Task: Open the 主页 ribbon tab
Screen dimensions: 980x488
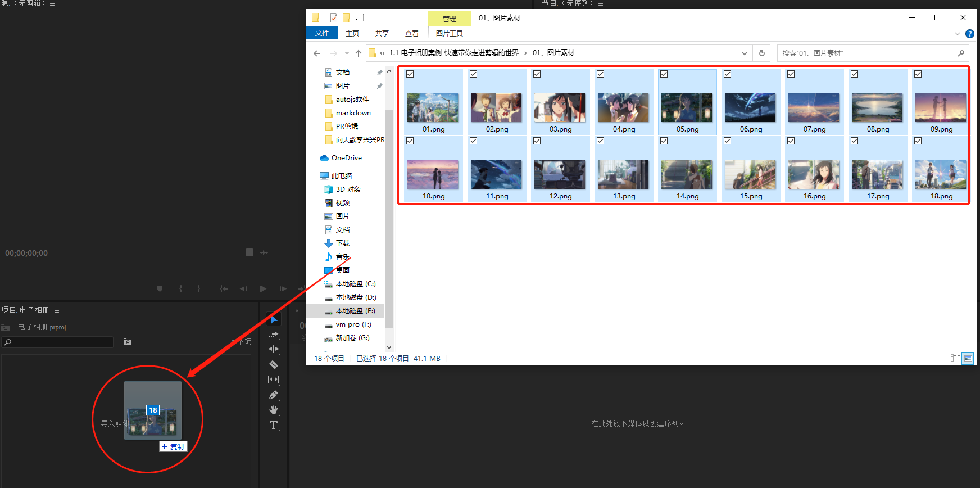Action: 352,33
